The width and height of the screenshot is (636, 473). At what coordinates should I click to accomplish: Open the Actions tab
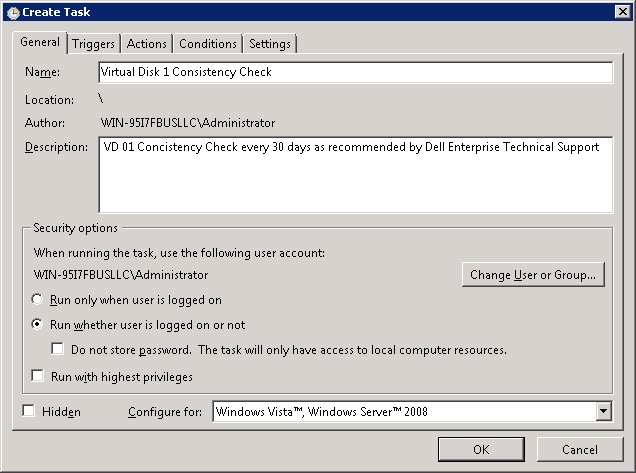[147, 44]
